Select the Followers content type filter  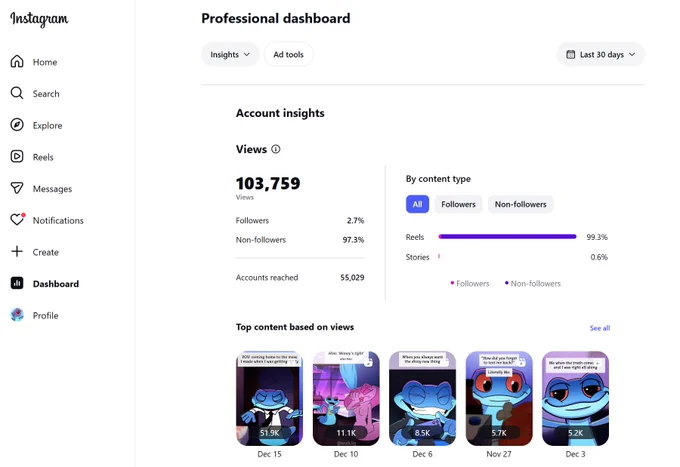458,204
